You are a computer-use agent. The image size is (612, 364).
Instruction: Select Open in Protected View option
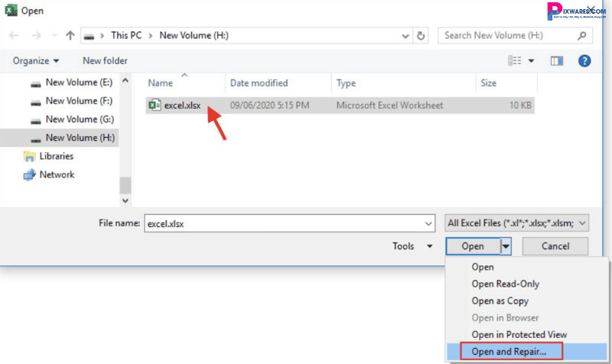tap(519, 334)
